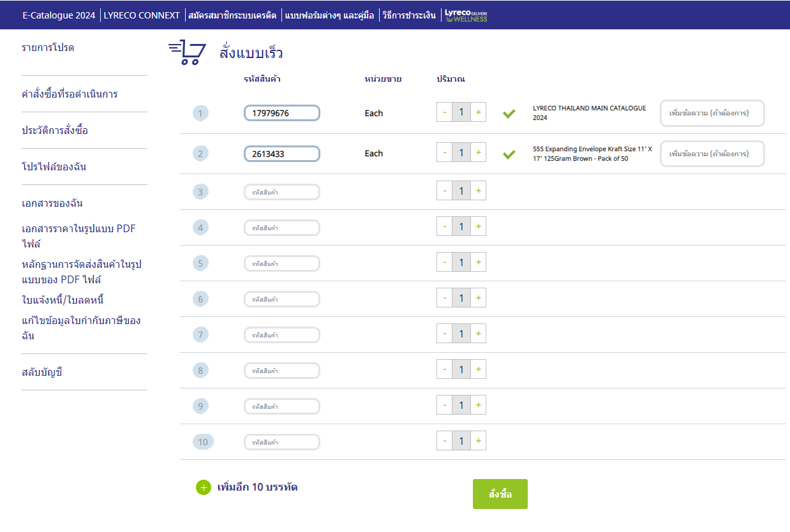
Task: Open เอกสารราคาในรูปแบบ PDF ไฟล์ link
Action: click(78, 236)
